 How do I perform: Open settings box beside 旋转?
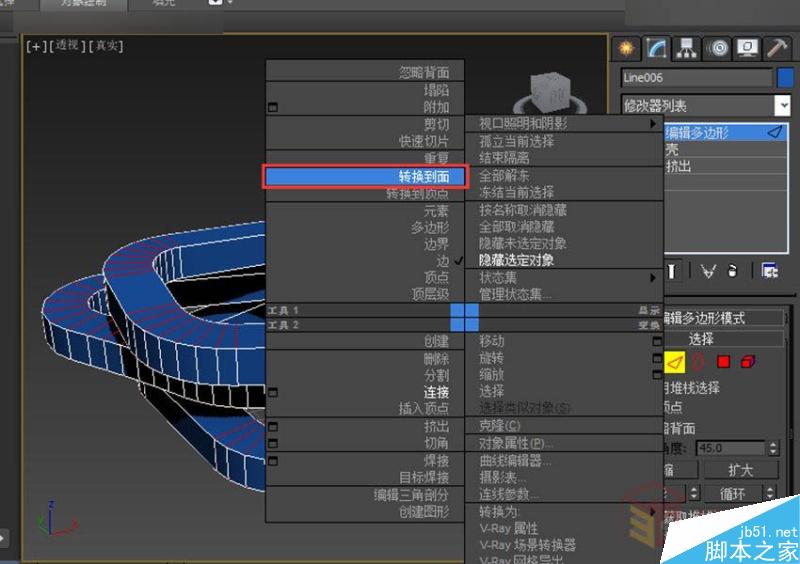coord(657,358)
